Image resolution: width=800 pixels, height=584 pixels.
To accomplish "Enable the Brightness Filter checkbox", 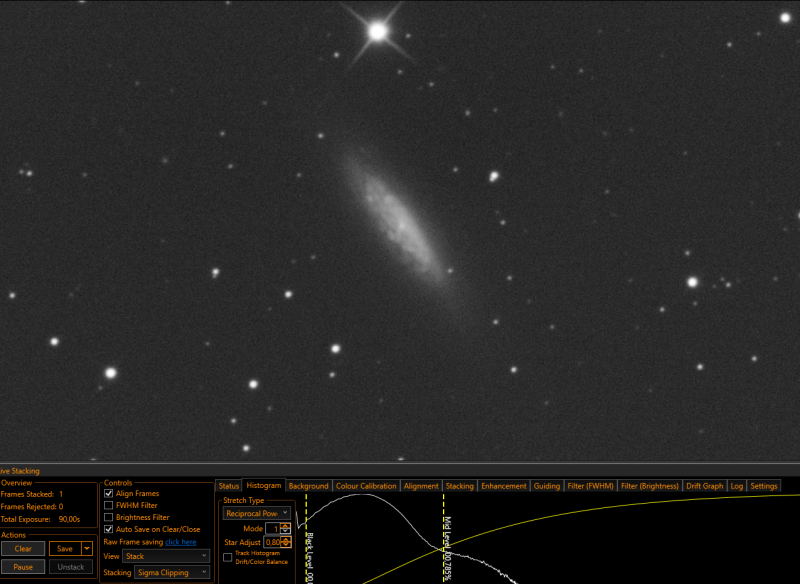I will tap(109, 517).
